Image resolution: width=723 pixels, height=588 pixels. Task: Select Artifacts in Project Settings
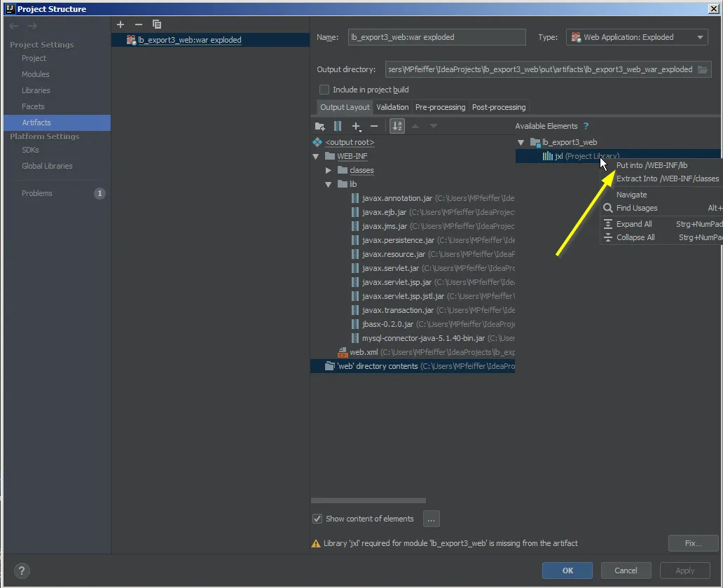tap(57, 122)
